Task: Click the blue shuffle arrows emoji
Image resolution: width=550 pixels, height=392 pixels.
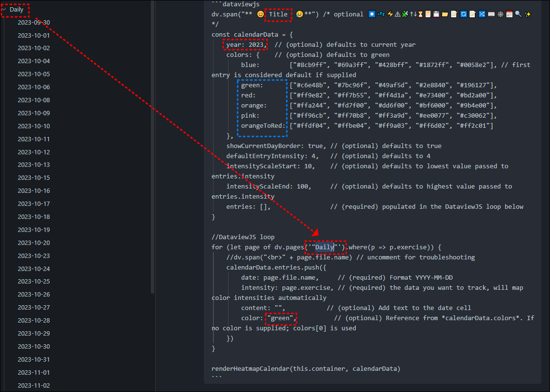Action: tap(482, 14)
